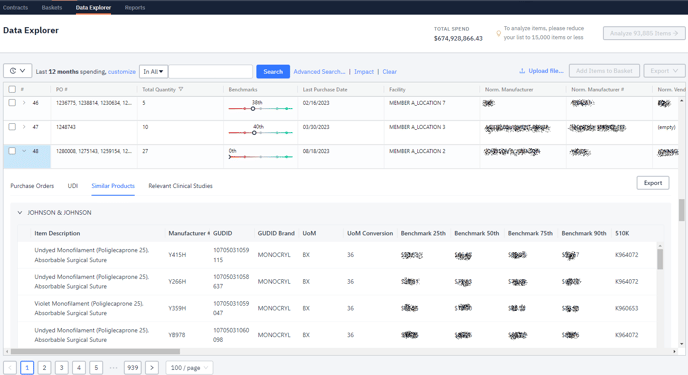The width and height of the screenshot is (688, 375).
Task: Go to page 3
Action: [61, 368]
